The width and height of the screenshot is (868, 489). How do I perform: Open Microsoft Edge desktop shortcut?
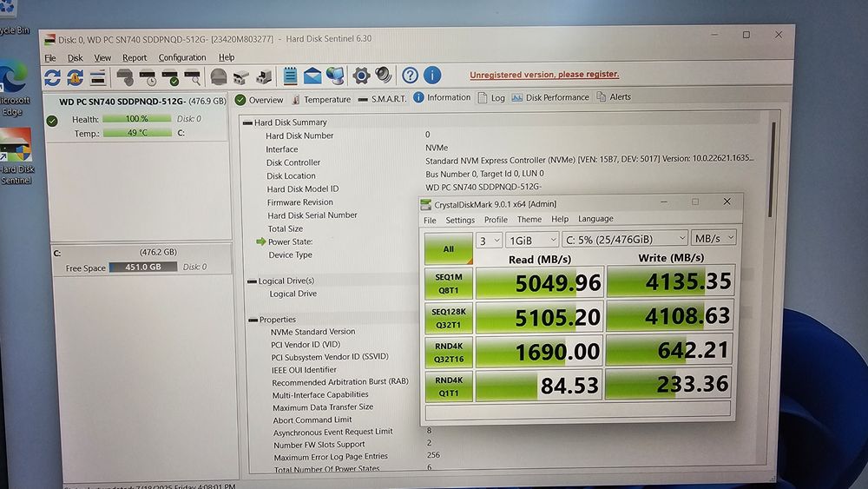click(15, 88)
